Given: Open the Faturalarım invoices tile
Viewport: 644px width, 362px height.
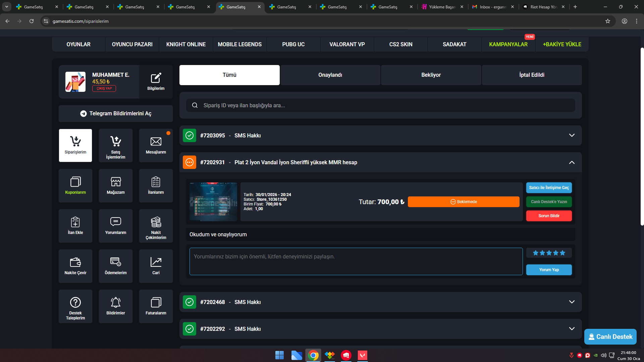Looking at the screenshot, I should coord(156,306).
